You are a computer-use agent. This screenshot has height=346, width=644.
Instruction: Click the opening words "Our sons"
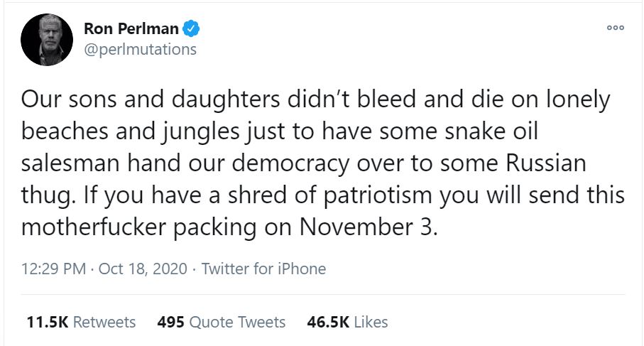pyautogui.click(x=66, y=99)
